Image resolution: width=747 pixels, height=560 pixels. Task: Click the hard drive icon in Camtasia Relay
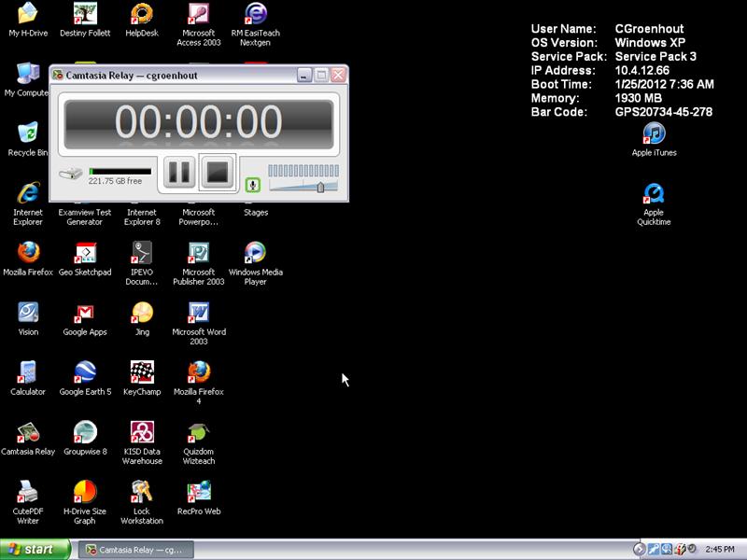point(71,174)
